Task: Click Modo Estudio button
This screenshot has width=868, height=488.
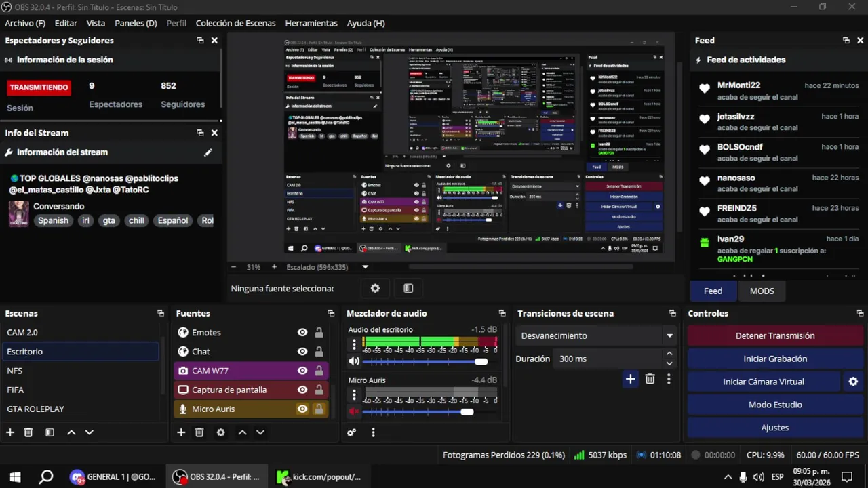Action: [775, 405]
